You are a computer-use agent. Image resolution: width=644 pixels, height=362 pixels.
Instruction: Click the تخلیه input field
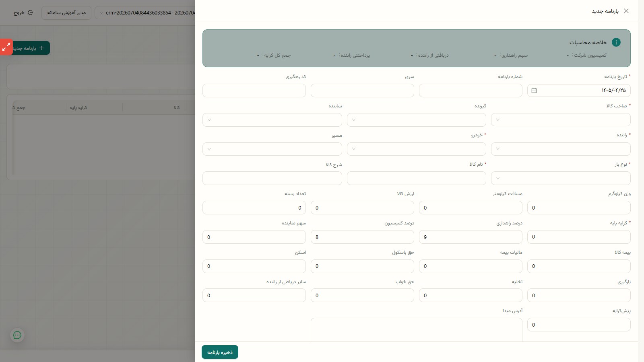471,295
